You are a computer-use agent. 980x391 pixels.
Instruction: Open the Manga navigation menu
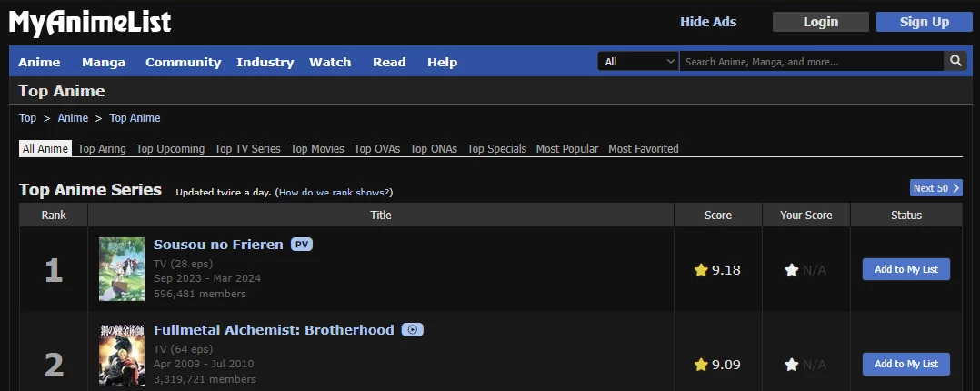(104, 62)
